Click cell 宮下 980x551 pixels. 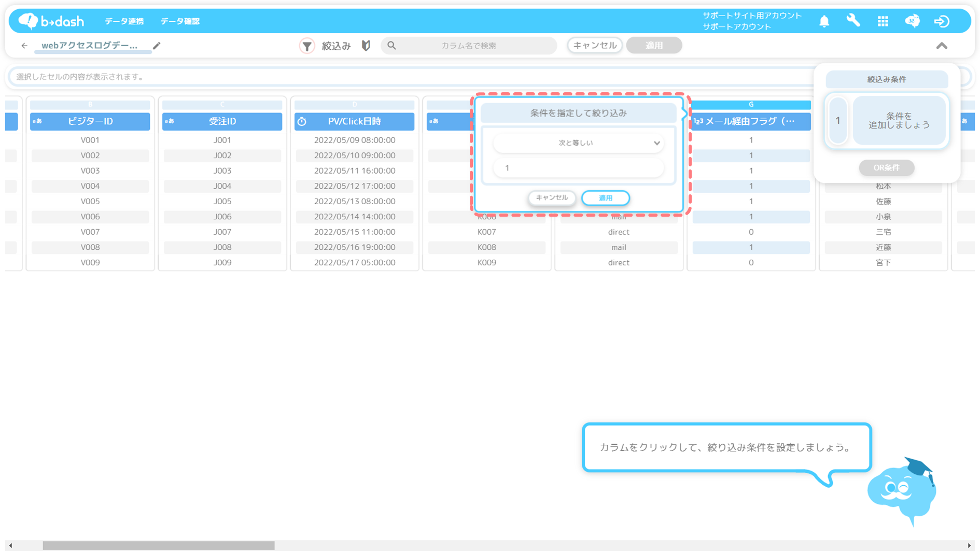[883, 262]
